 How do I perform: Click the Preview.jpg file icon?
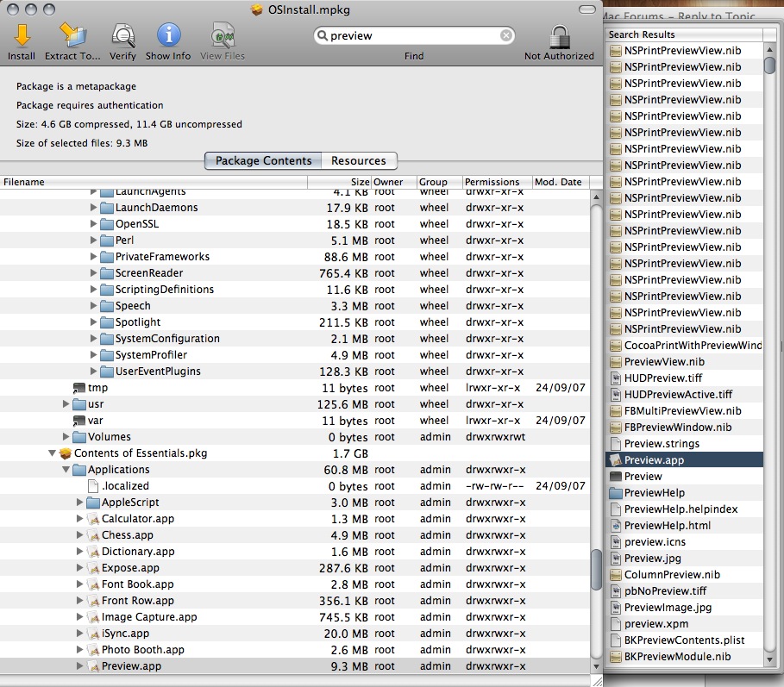point(616,559)
